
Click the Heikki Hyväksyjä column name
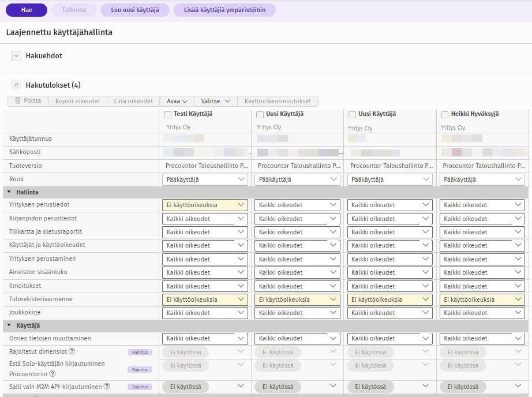(x=475, y=114)
